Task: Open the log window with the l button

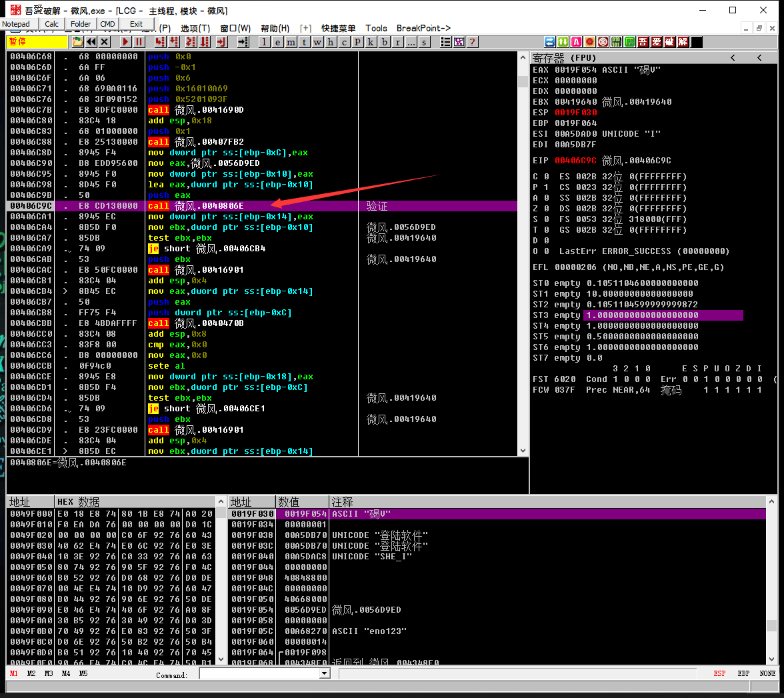Action: tap(264, 42)
